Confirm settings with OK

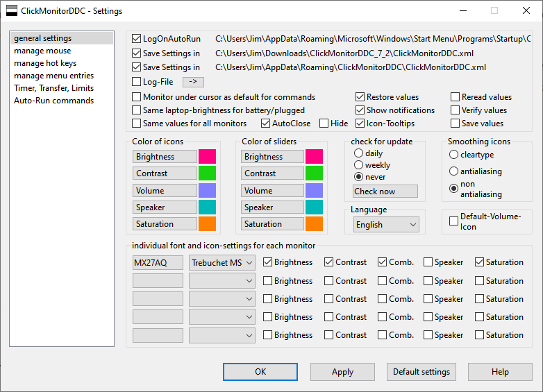[x=260, y=372]
